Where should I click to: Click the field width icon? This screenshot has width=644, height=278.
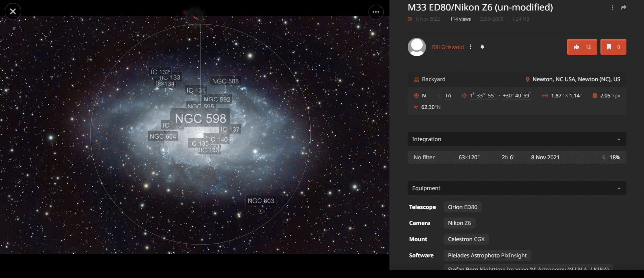545,96
